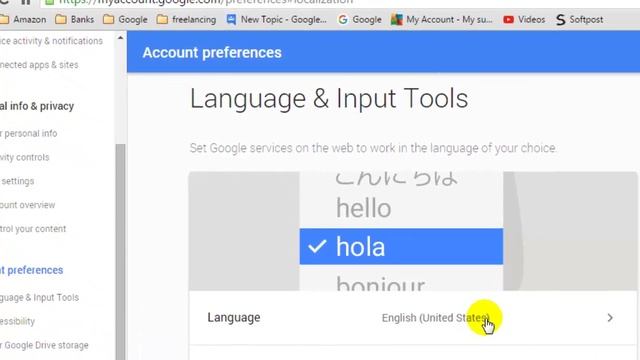Open the freelancing bookmark folder
This screenshot has width=640, height=360.
187,20
